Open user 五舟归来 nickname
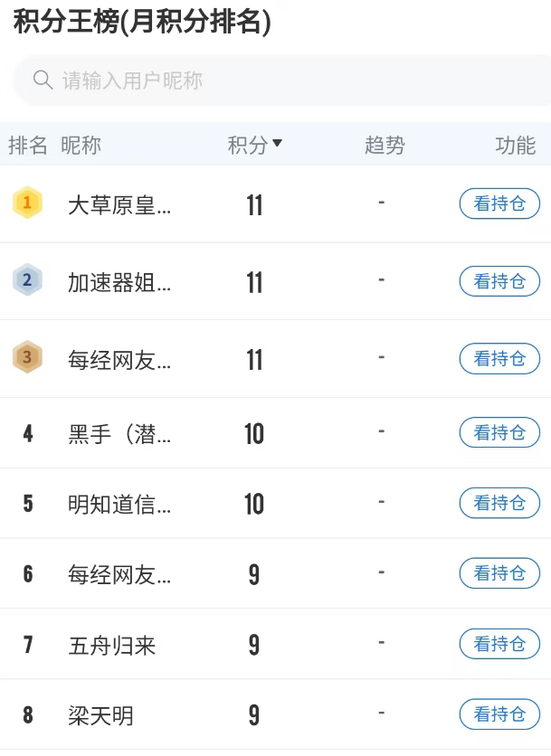 [112, 646]
